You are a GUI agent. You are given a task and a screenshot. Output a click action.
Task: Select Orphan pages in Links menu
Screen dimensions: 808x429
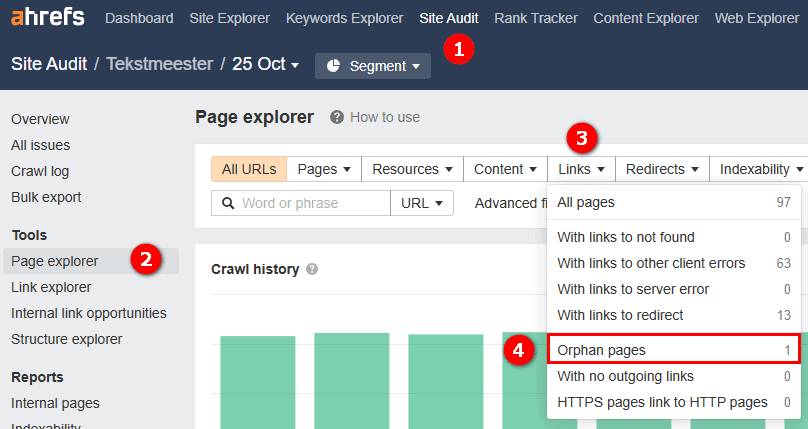coord(674,350)
